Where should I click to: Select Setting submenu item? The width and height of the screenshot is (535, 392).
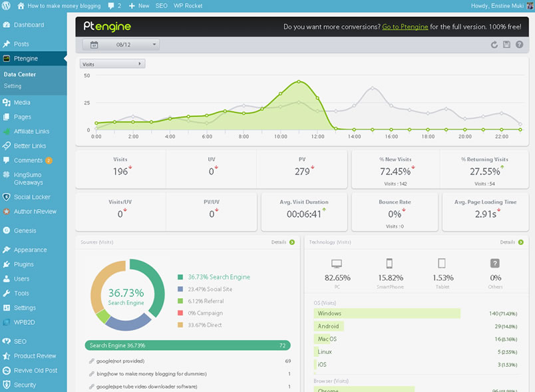point(13,86)
